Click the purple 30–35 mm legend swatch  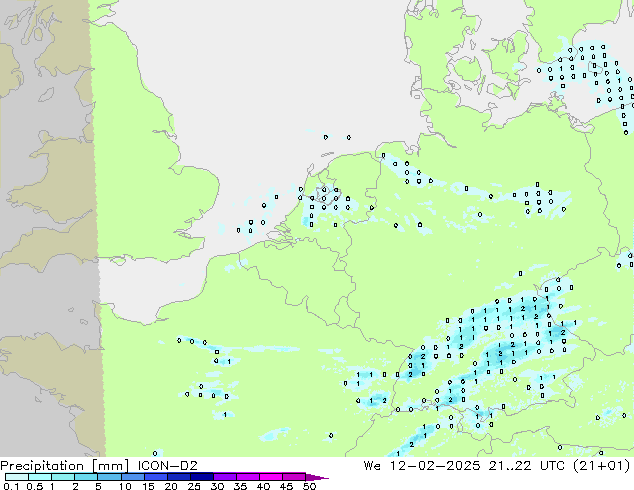coord(224,477)
